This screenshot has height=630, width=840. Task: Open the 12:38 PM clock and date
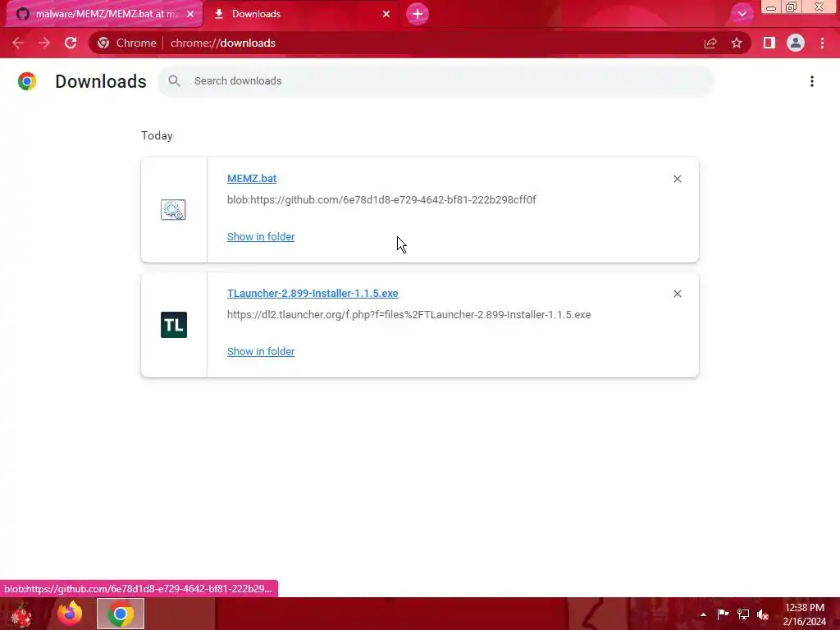[805, 614]
